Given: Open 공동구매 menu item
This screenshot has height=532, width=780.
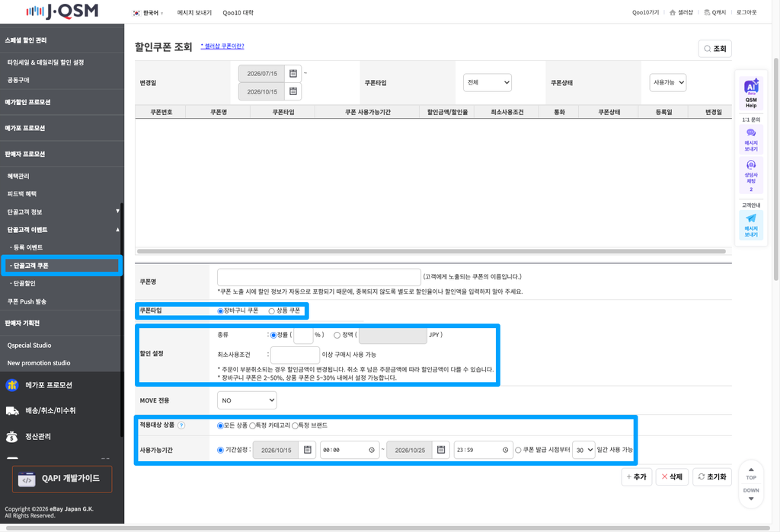Looking at the screenshot, I should click(18, 80).
